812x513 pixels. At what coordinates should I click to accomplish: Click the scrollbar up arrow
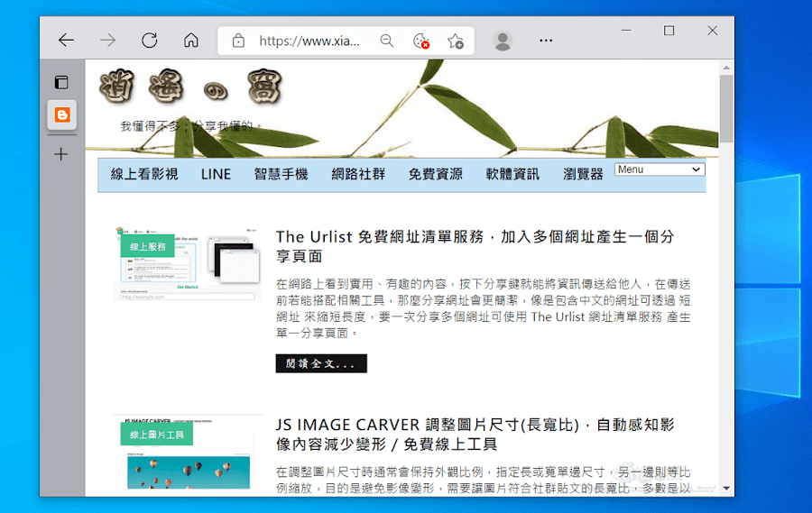click(x=726, y=68)
